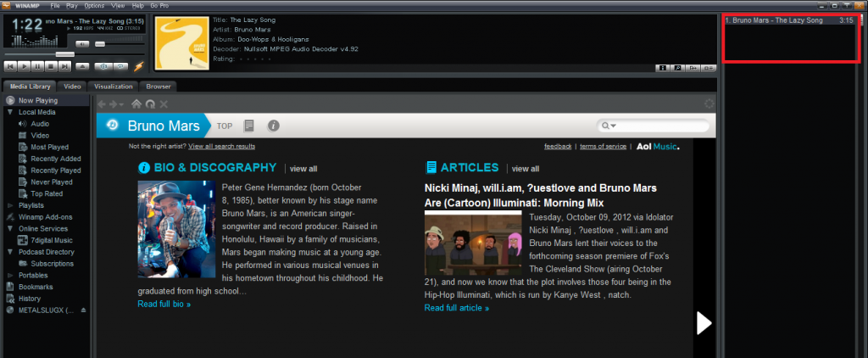This screenshot has width=868, height=358.
Task: Switch to the Visualization tab
Action: click(114, 87)
